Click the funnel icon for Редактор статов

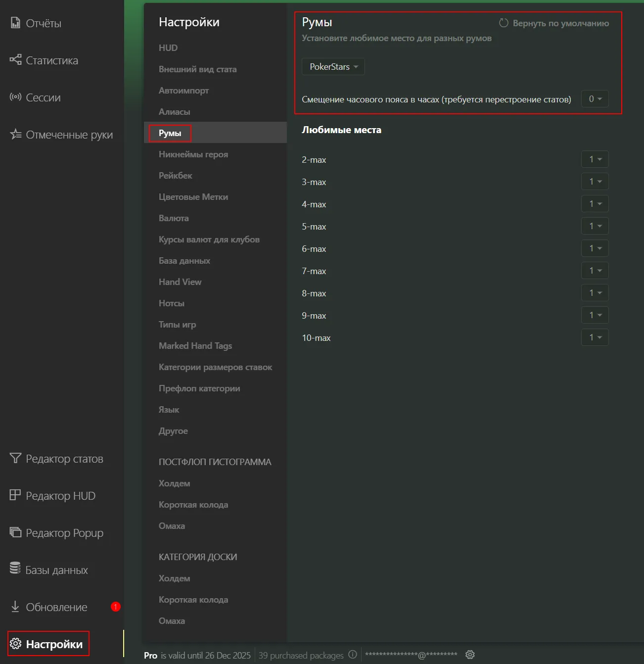[15, 458]
